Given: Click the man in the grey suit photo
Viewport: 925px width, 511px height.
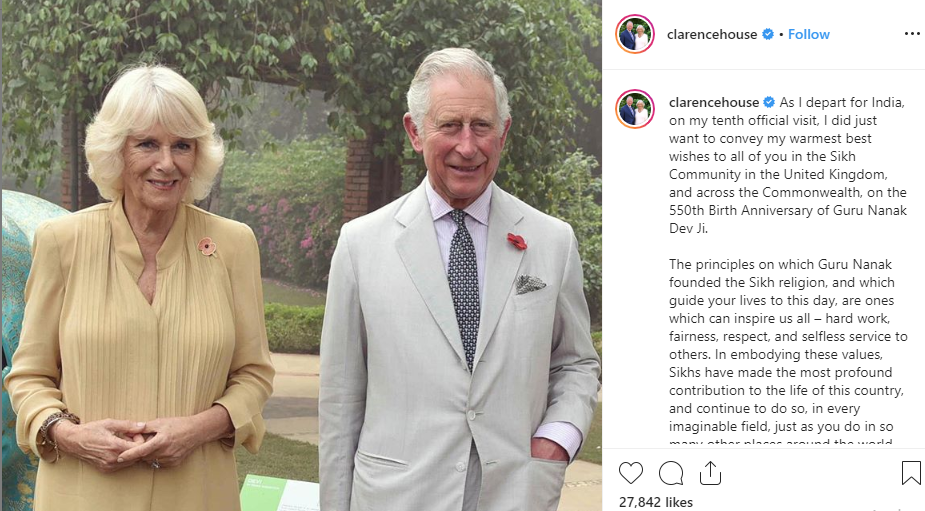Looking at the screenshot, I should click(457, 283).
